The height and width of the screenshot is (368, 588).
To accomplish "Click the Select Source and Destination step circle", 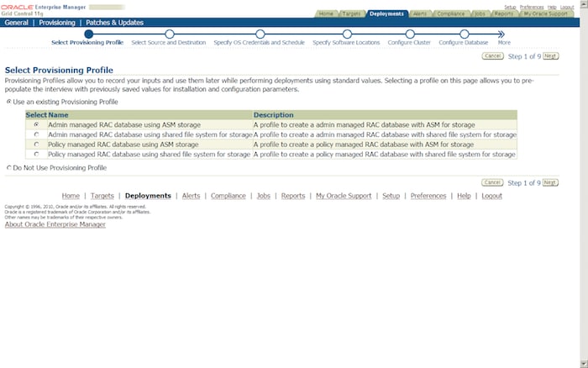I will click(170, 34).
